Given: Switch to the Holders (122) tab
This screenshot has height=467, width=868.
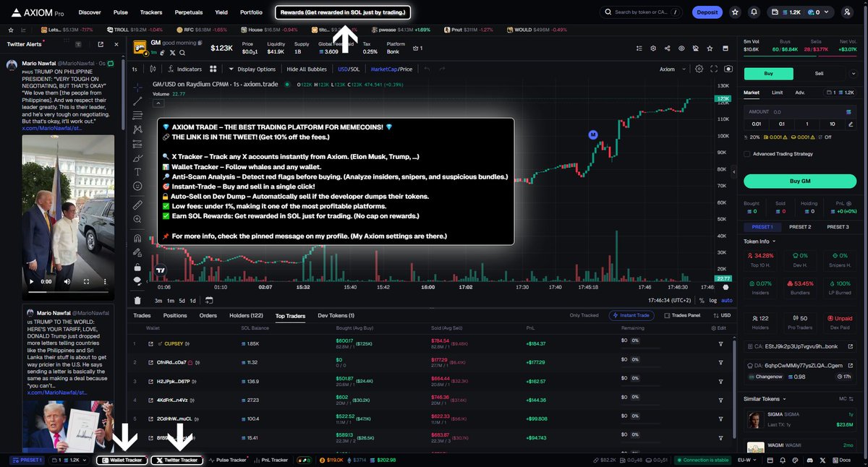Looking at the screenshot, I should point(246,315).
